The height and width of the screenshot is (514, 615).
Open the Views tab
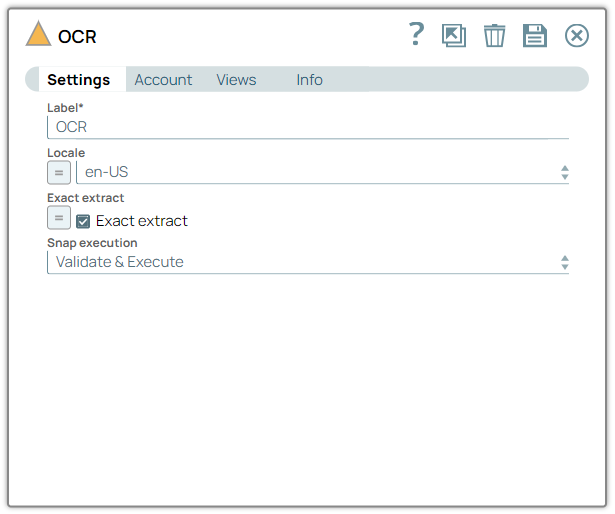tap(236, 80)
